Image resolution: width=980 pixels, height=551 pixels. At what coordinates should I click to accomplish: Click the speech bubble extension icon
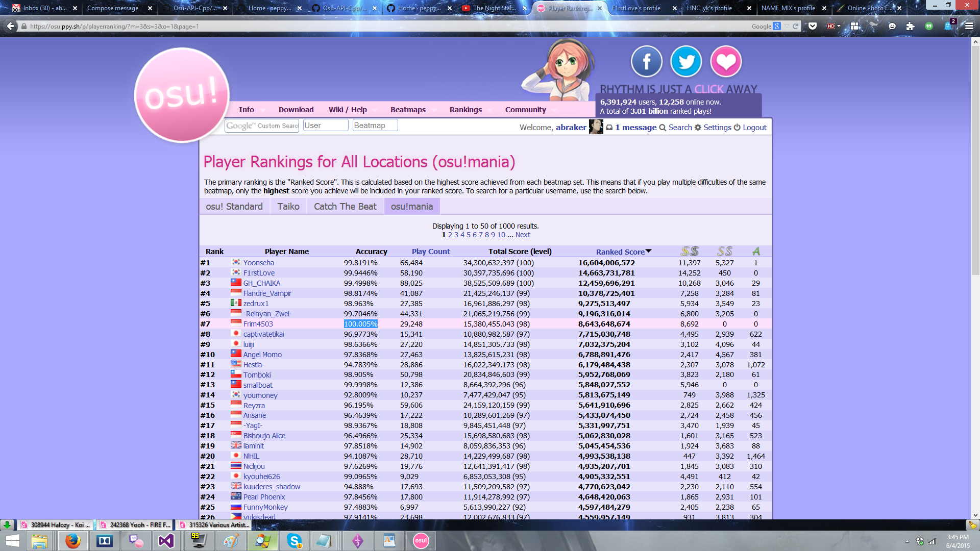[x=892, y=26]
